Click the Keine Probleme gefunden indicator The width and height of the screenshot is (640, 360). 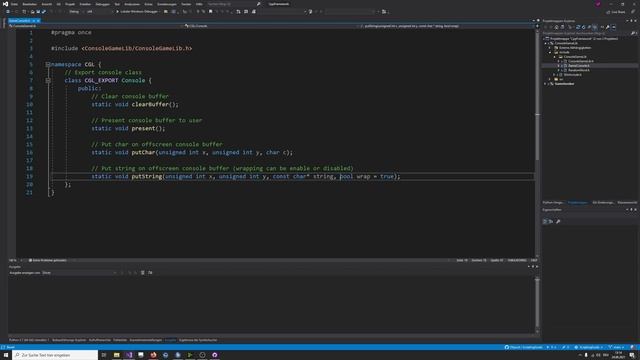coord(48,260)
